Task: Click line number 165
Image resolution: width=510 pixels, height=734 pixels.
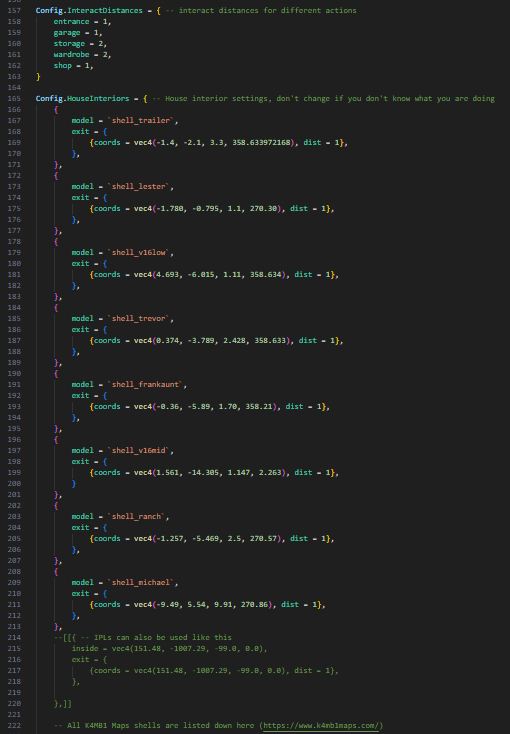Action: coord(15,98)
